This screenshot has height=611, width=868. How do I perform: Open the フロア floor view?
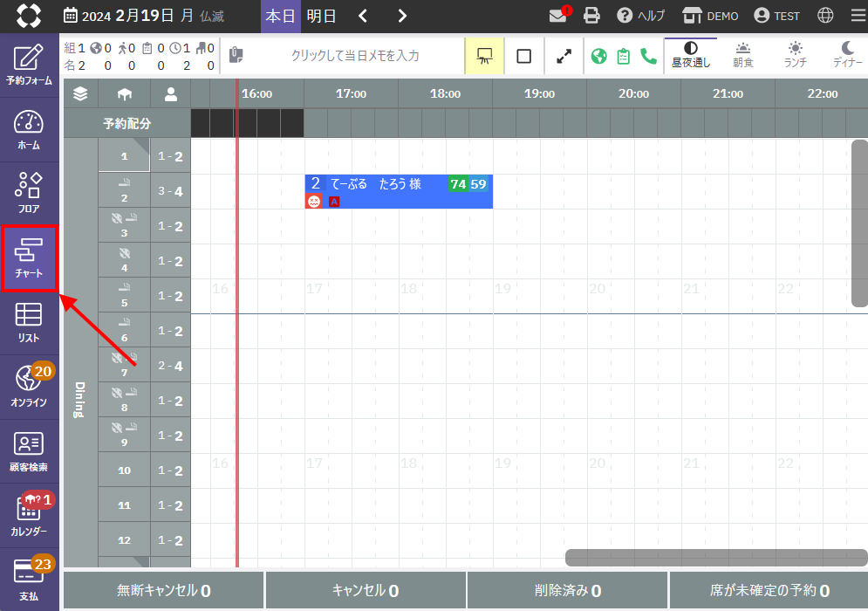click(29, 194)
